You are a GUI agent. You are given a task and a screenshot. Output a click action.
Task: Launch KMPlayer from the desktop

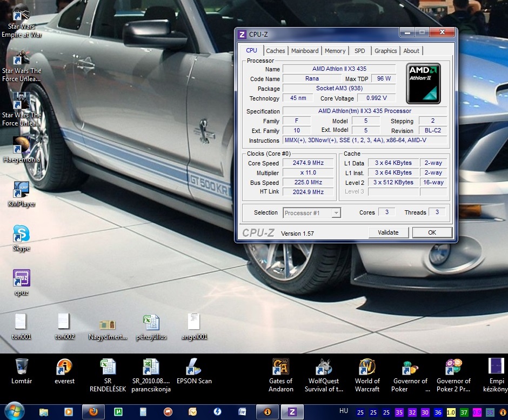pyautogui.click(x=22, y=194)
